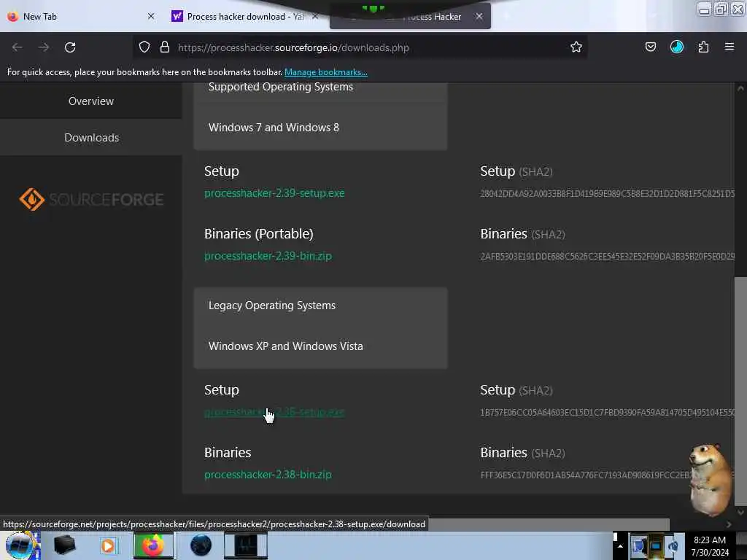The image size is (747, 560).
Task: Open the Firefox account circle icon
Action: pos(676,47)
